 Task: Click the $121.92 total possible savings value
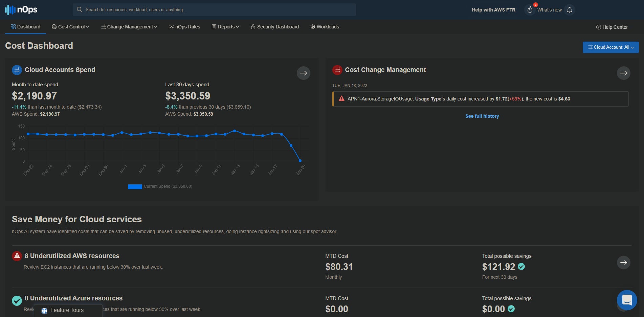(x=498, y=267)
